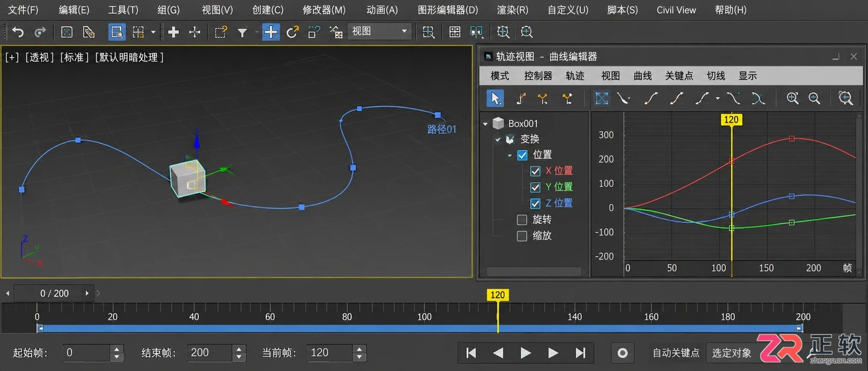Open the 控制器 menu in curve editor
The image size is (868, 371).
tap(538, 76)
